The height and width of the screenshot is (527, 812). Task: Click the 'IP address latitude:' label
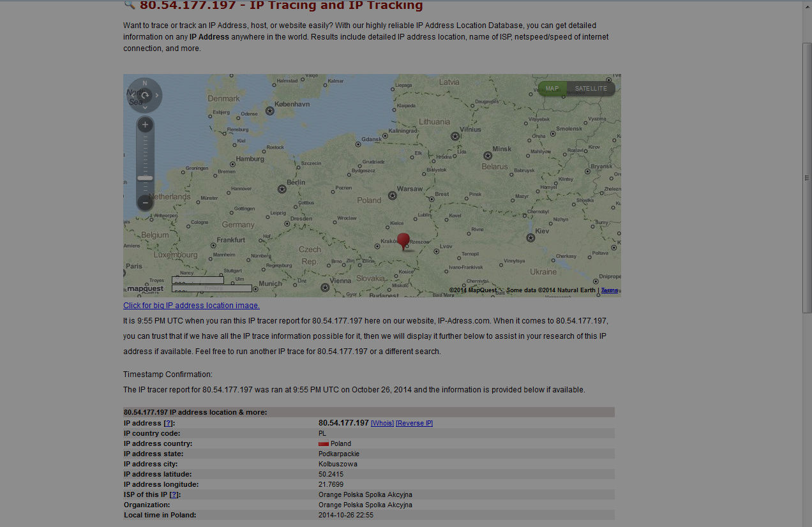(x=158, y=474)
